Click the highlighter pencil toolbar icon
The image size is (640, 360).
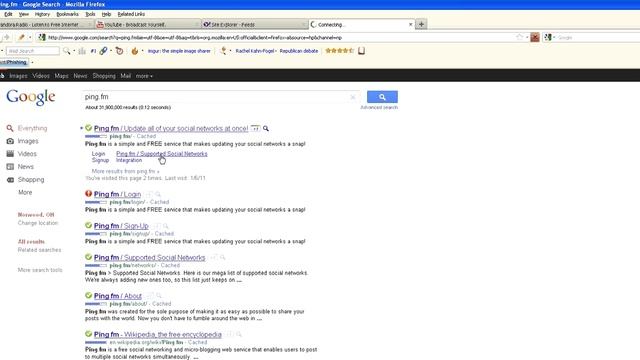point(21,38)
